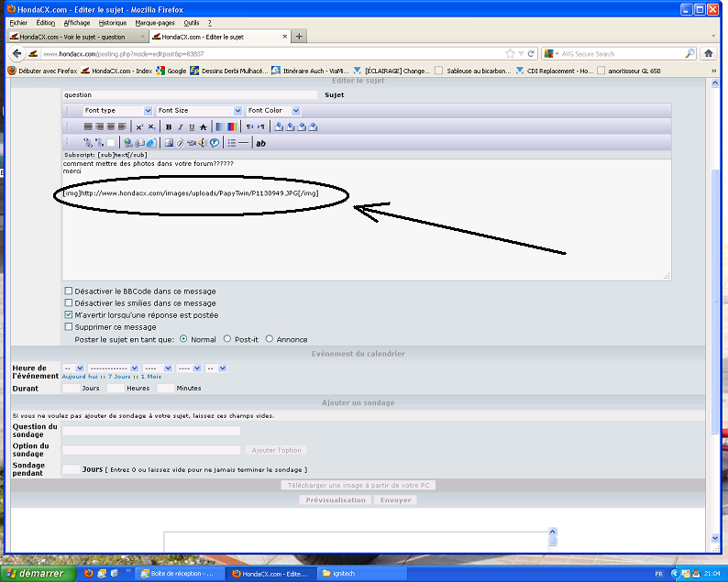Apply underline formatting in the editor
The image size is (728, 582).
[x=192, y=126]
